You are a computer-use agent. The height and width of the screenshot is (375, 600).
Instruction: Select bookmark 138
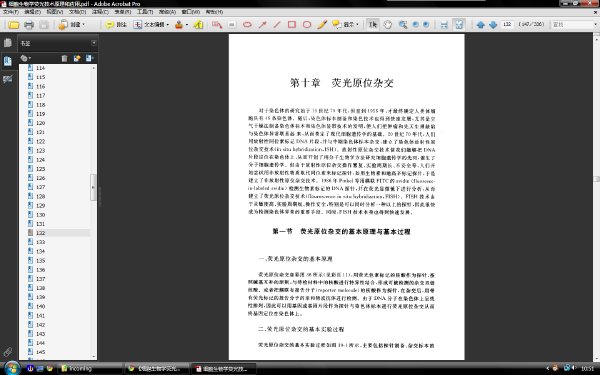(41, 288)
